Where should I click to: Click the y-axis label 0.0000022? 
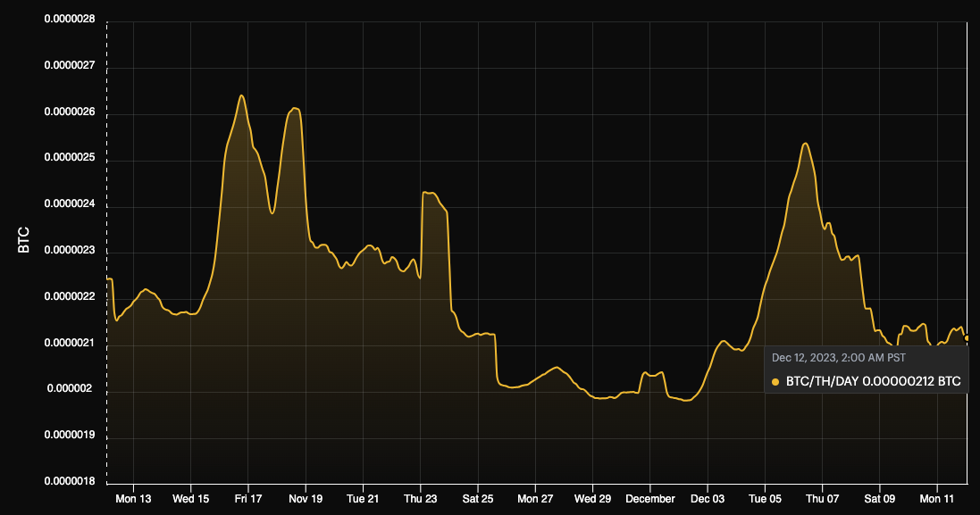[70, 296]
